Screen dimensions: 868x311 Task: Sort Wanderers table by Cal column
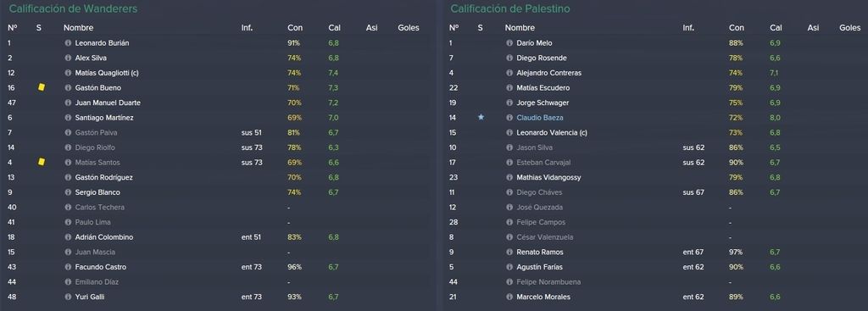(x=333, y=28)
